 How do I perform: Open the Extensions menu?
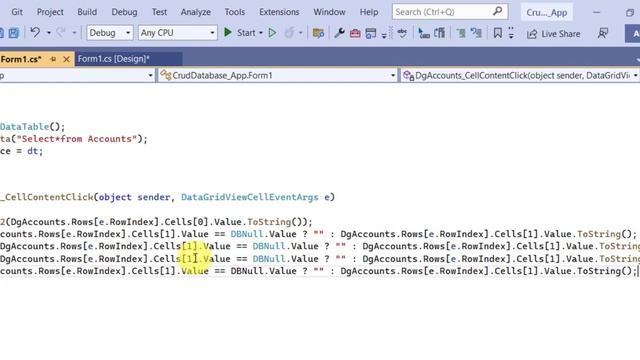pos(279,12)
